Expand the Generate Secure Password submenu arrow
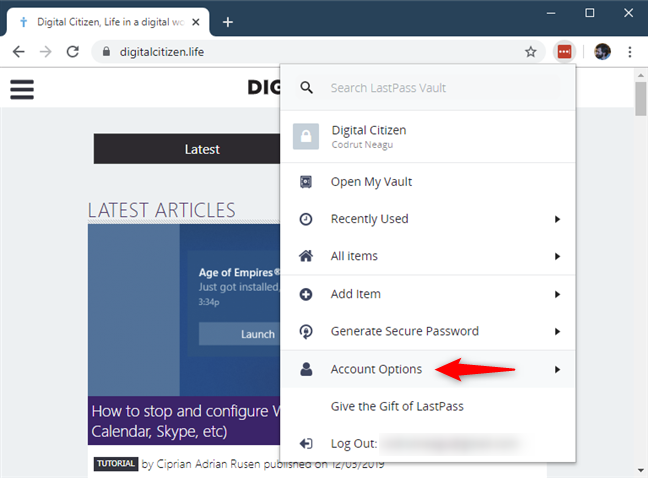This screenshot has width=648, height=478. [x=557, y=331]
